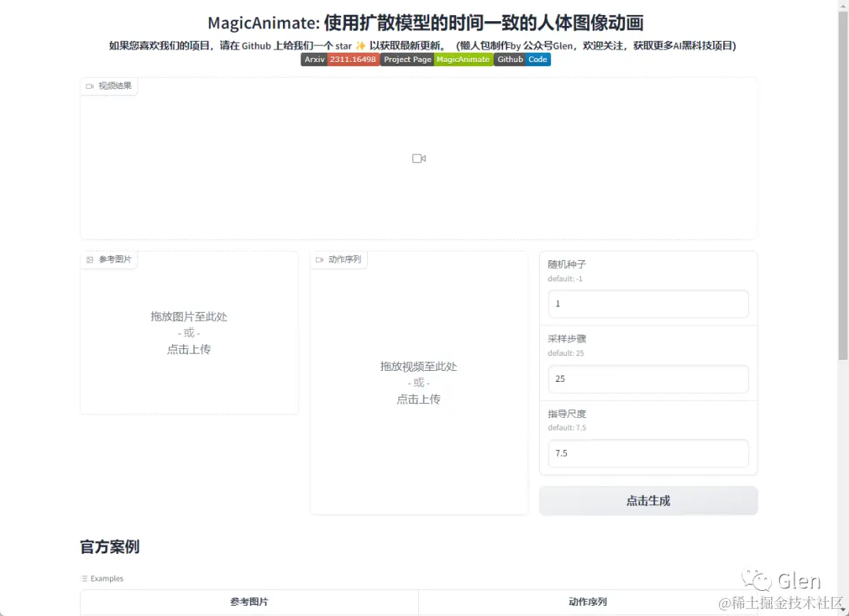This screenshot has width=849, height=616.
Task: Click the Code badge
Action: 537,59
